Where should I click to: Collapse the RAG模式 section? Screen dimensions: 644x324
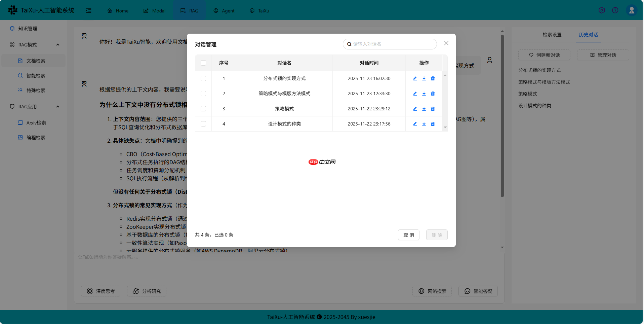click(58, 44)
